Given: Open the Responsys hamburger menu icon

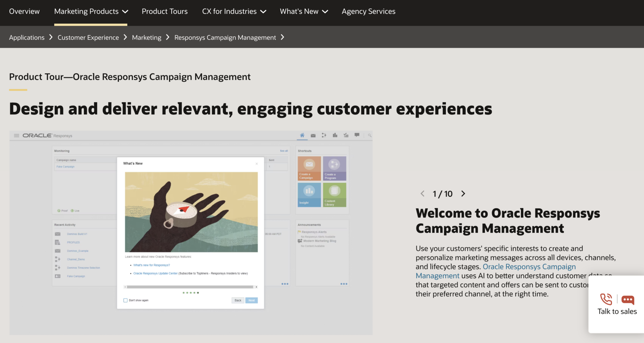Looking at the screenshot, I should click(x=17, y=136).
